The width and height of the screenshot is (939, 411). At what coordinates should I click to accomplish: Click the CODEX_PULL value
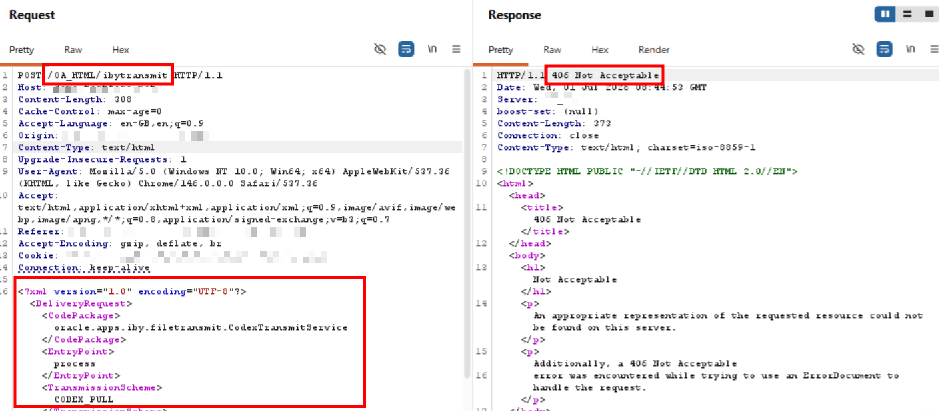[83, 399]
